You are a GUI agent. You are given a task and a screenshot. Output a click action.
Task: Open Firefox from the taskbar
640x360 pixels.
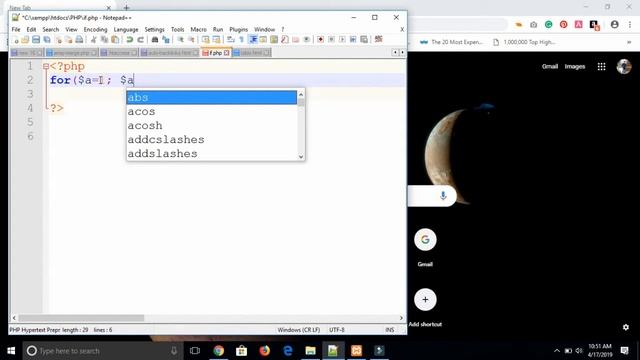point(264,351)
